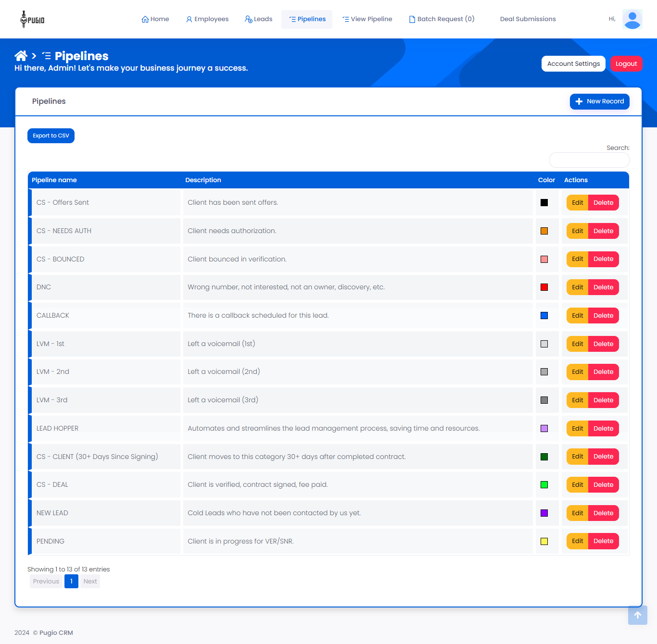Delete the DNC pipeline
Image resolution: width=657 pixels, height=644 pixels.
(x=604, y=287)
